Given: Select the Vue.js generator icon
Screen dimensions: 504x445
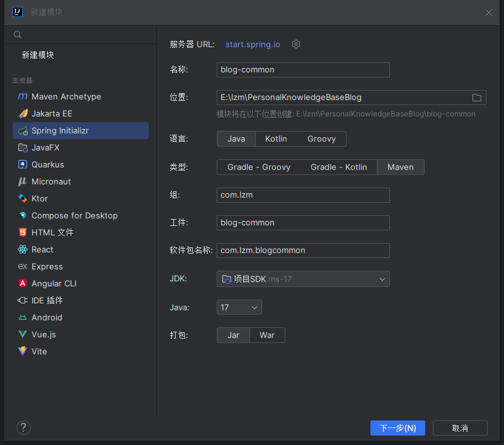Looking at the screenshot, I should point(23,334).
